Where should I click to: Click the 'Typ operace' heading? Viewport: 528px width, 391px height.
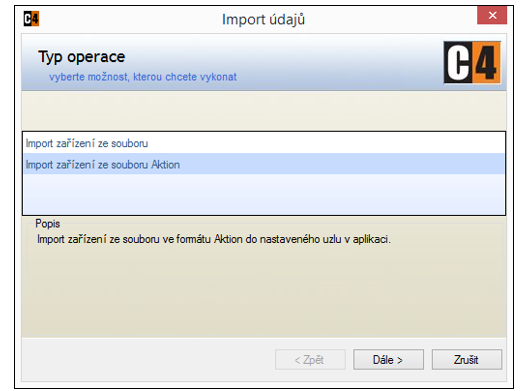(82, 57)
